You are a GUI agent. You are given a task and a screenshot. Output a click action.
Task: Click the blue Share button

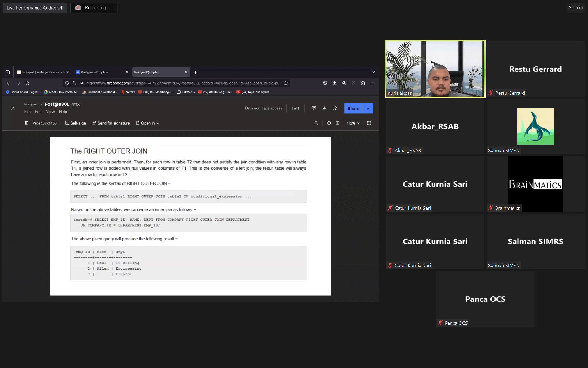pyautogui.click(x=353, y=108)
